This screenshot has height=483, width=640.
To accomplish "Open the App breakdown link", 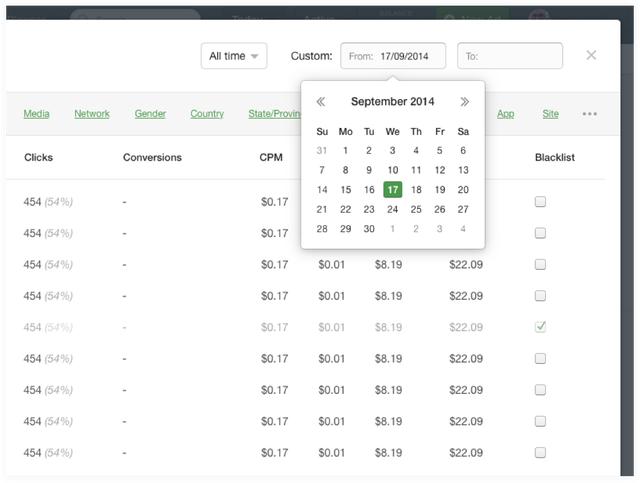I will pyautogui.click(x=506, y=114).
